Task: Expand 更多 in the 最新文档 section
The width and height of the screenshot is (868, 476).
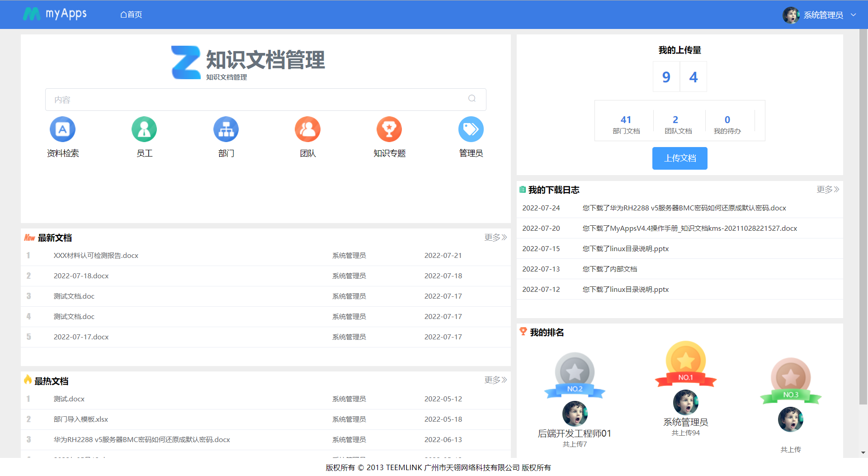Action: [x=495, y=237]
